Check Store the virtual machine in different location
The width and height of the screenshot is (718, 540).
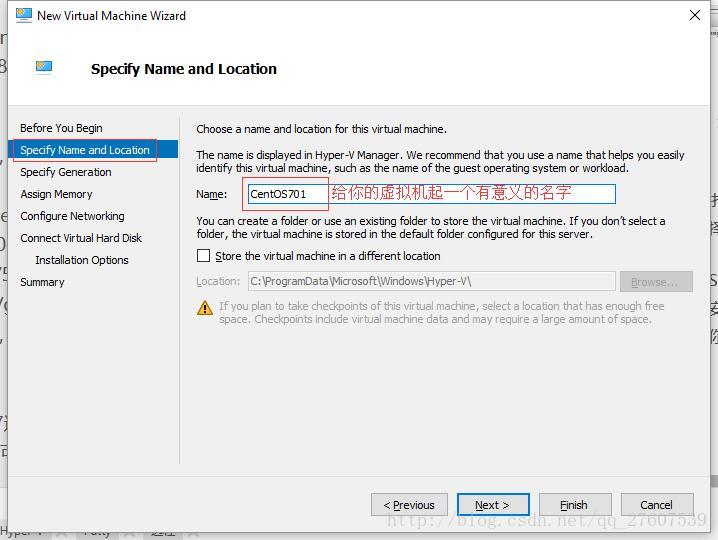click(203, 256)
